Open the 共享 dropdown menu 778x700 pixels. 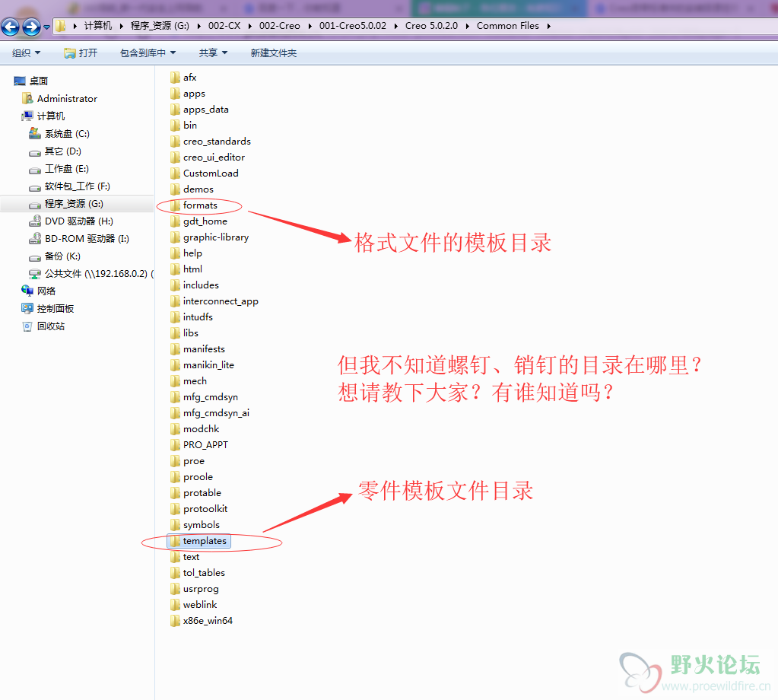pos(213,53)
